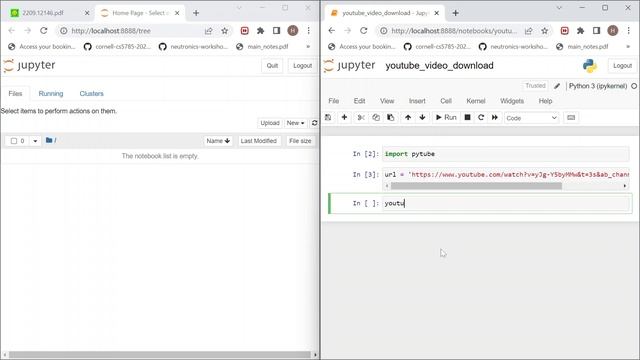Click Logout in the Jupyter tree window
The height and width of the screenshot is (360, 640).
pyautogui.click(x=302, y=66)
